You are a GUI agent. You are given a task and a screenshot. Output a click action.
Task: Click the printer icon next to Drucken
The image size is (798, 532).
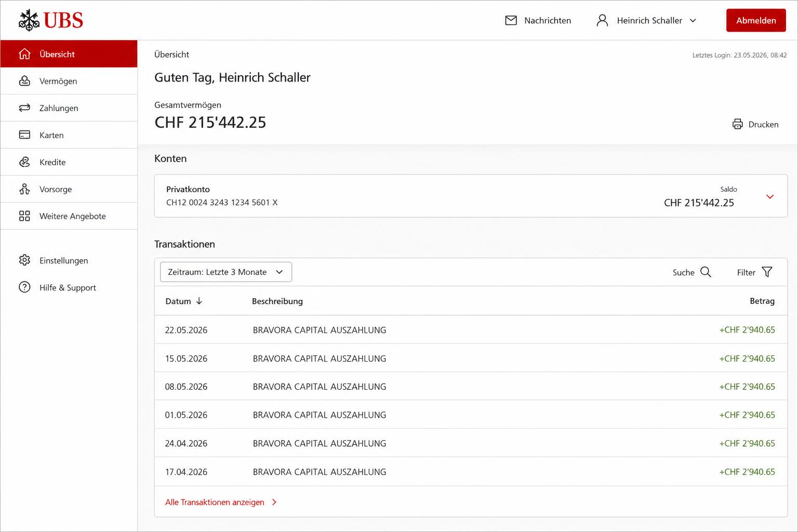pos(737,124)
